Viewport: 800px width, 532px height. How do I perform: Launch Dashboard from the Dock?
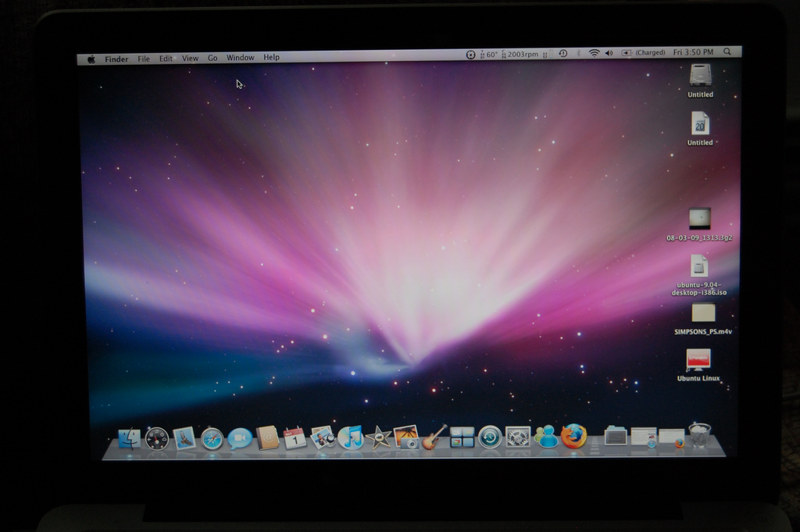point(156,439)
